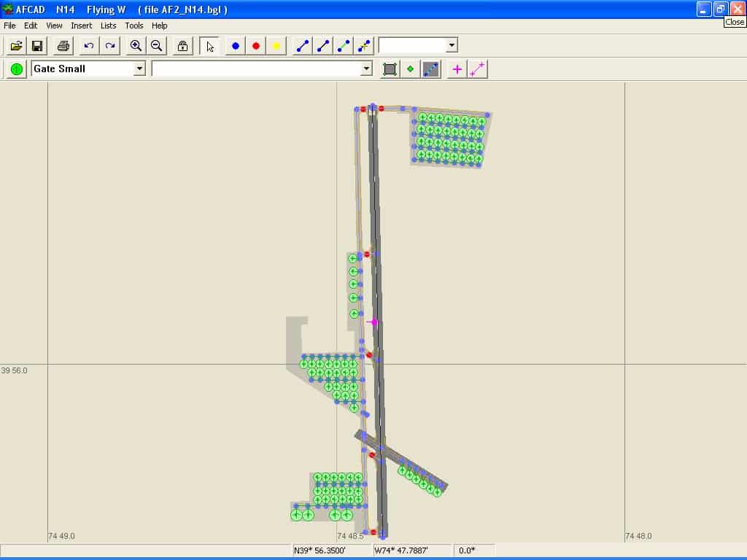Image resolution: width=747 pixels, height=560 pixels.
Task: Toggle the padlock lock button
Action: (182, 46)
